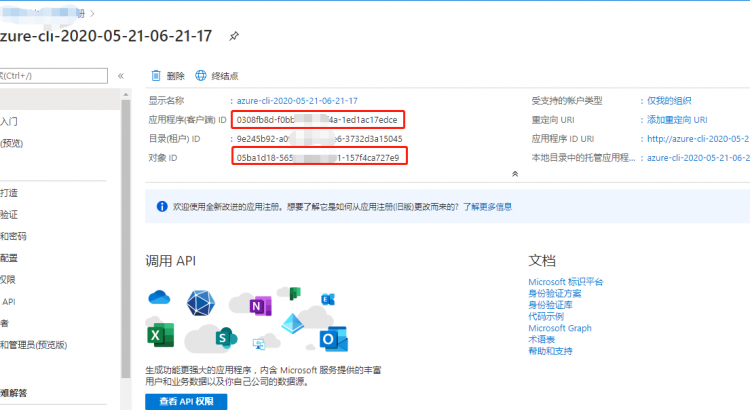Open the 管理员(预览版) sidebar item
The width and height of the screenshot is (750, 410).
click(x=33, y=345)
